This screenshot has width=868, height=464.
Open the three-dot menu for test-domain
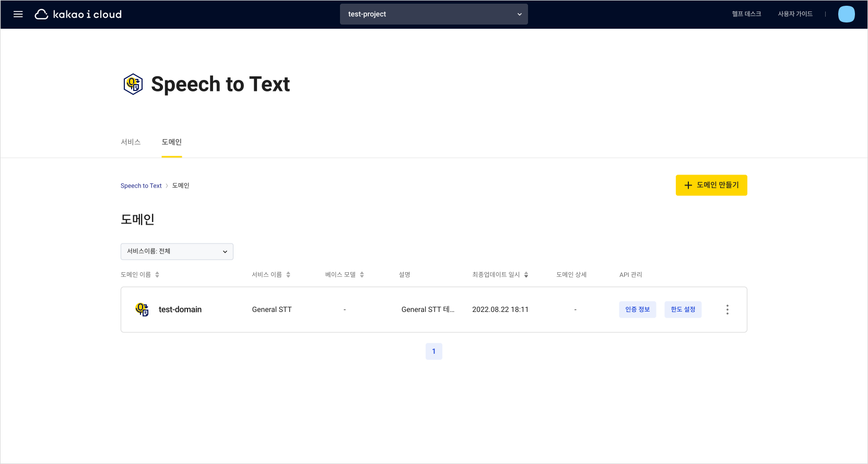(x=727, y=309)
